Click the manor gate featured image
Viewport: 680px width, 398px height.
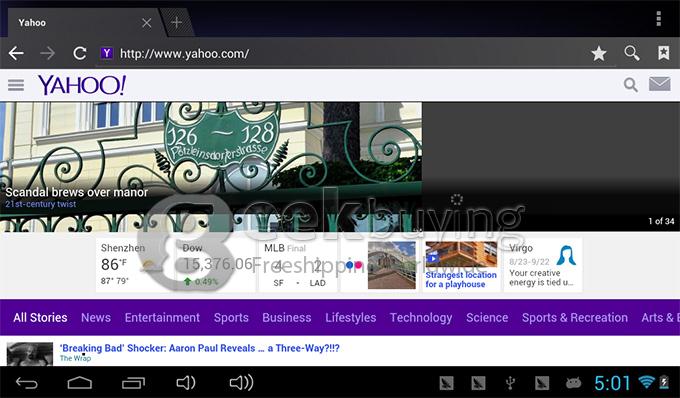point(211,166)
